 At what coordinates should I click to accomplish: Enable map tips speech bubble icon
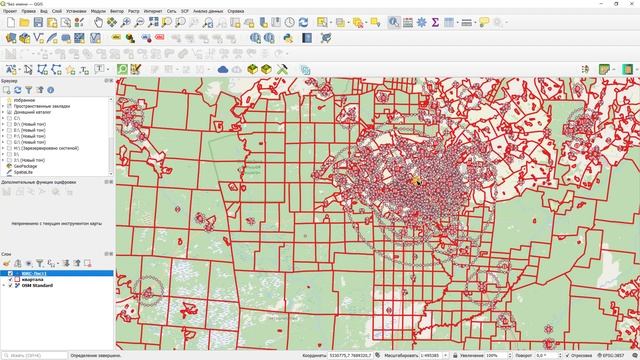click(x=484, y=22)
